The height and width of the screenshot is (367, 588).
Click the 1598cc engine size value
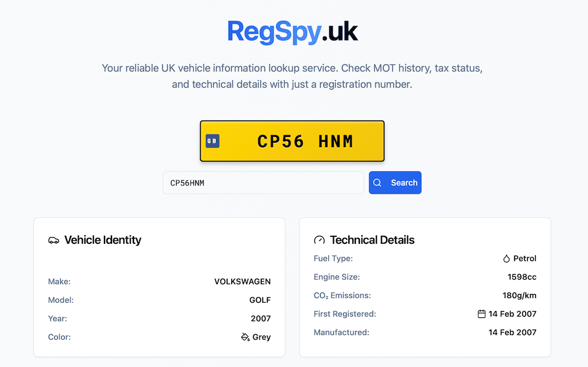click(522, 277)
